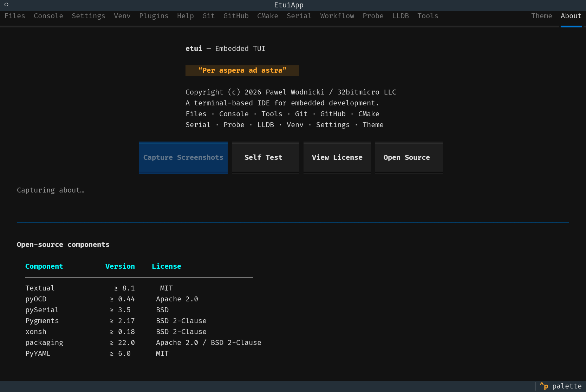Select the Probe tab
Image resolution: width=586 pixels, height=392 pixels.
tap(373, 16)
